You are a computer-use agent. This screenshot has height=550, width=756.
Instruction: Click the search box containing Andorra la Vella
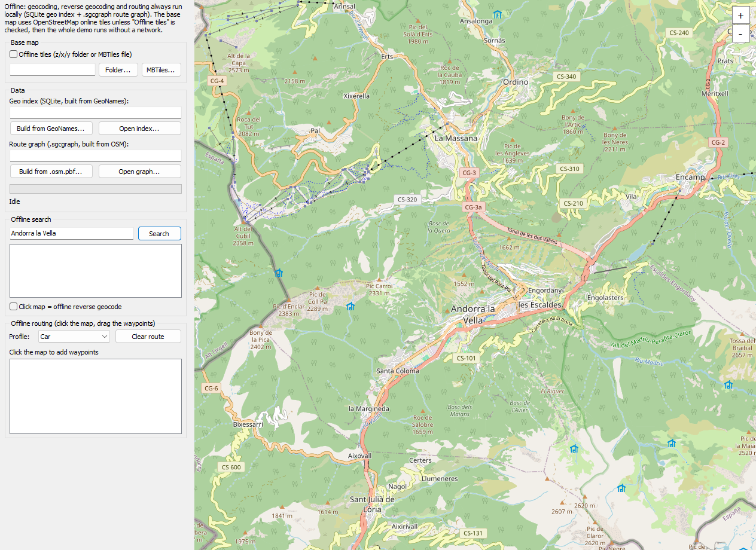tap(72, 234)
